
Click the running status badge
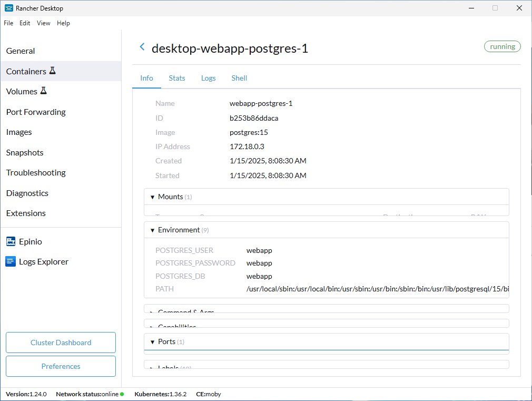502,46
